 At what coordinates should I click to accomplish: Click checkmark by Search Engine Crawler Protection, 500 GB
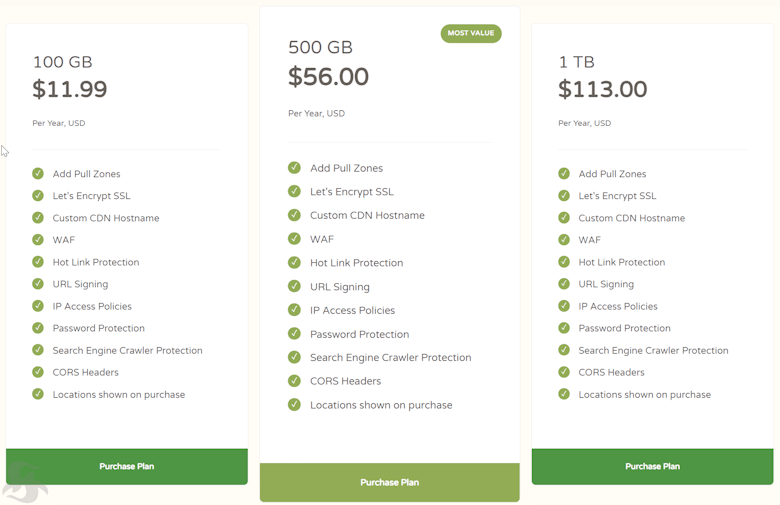(294, 357)
